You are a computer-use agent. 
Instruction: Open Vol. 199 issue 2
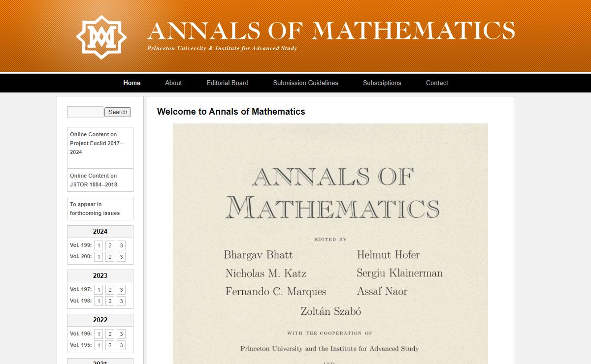[x=110, y=245]
